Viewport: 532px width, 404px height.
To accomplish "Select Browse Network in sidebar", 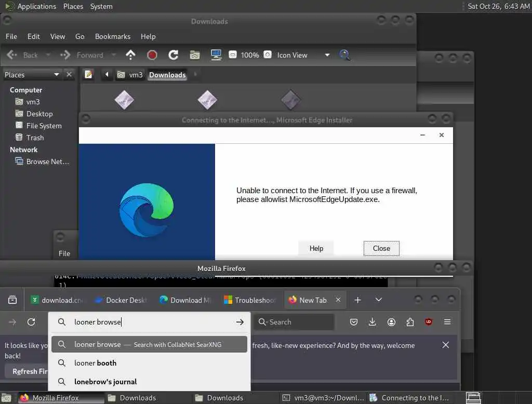I will click(x=42, y=161).
